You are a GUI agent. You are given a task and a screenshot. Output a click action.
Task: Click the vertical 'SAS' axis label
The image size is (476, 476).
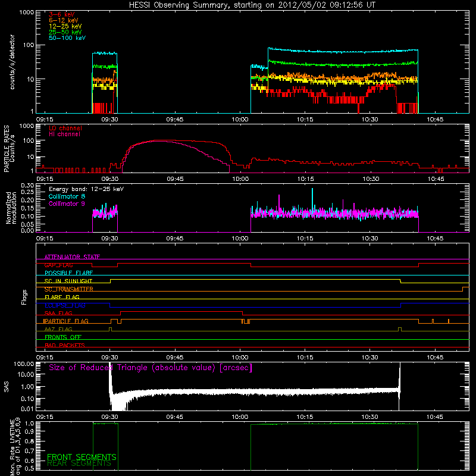(7, 387)
